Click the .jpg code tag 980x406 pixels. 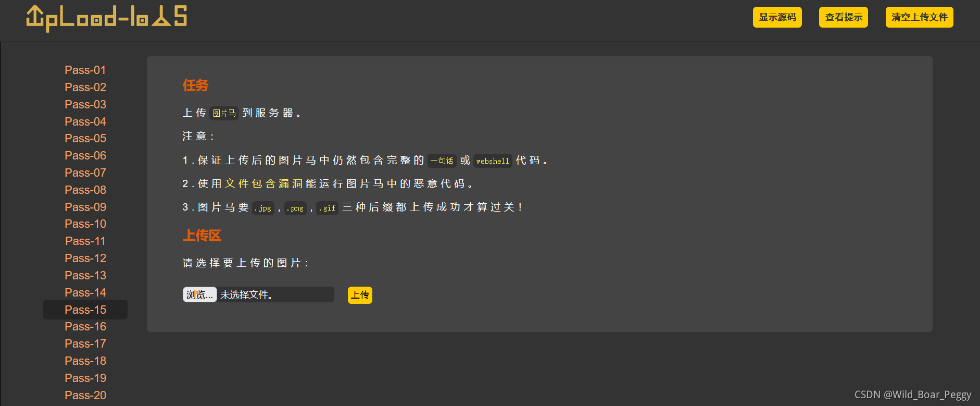pos(263,208)
